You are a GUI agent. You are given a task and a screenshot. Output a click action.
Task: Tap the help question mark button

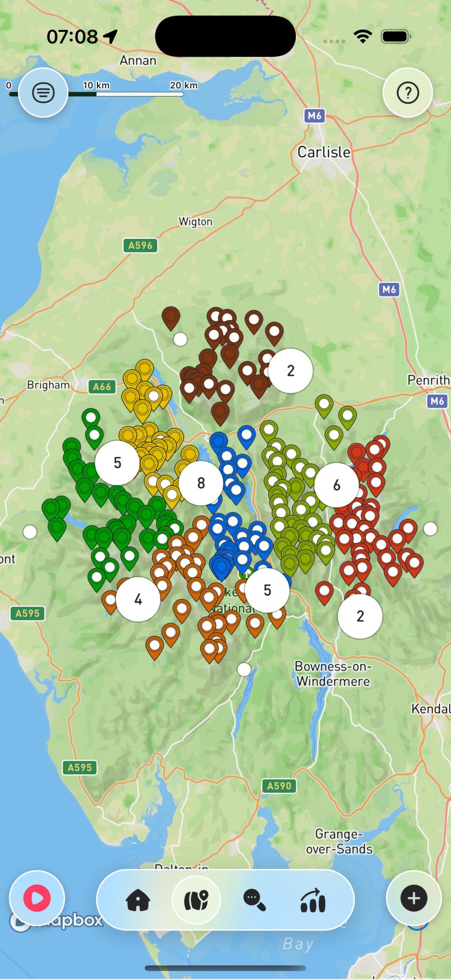(x=407, y=93)
